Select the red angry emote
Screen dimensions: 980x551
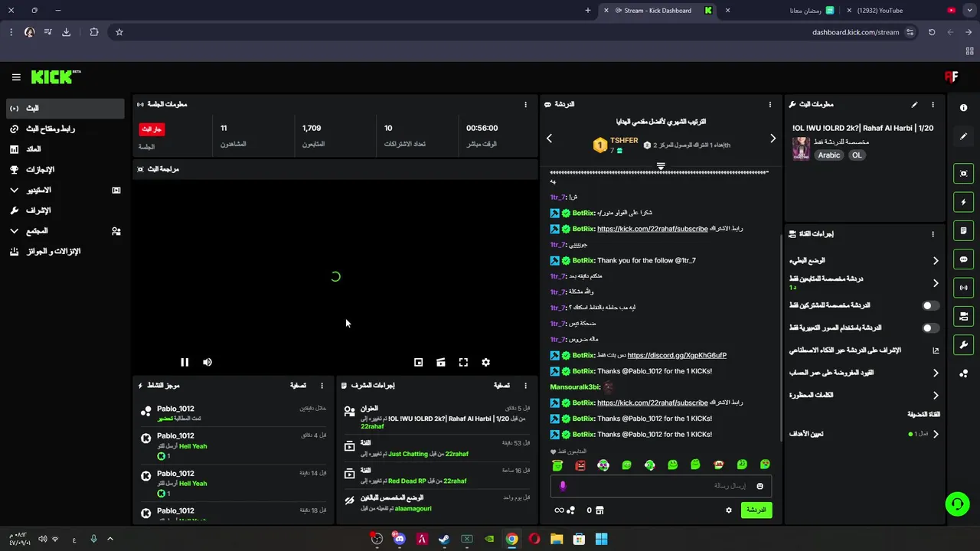tap(580, 465)
